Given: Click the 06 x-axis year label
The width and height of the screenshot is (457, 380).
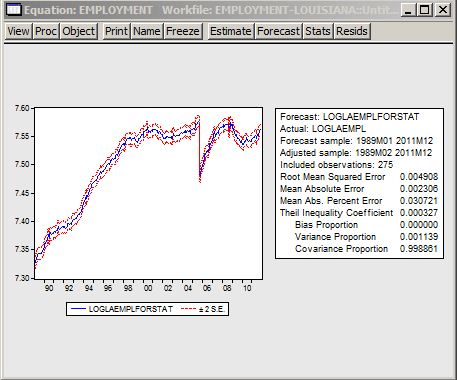Looking at the screenshot, I should pyautogui.click(x=207, y=288).
